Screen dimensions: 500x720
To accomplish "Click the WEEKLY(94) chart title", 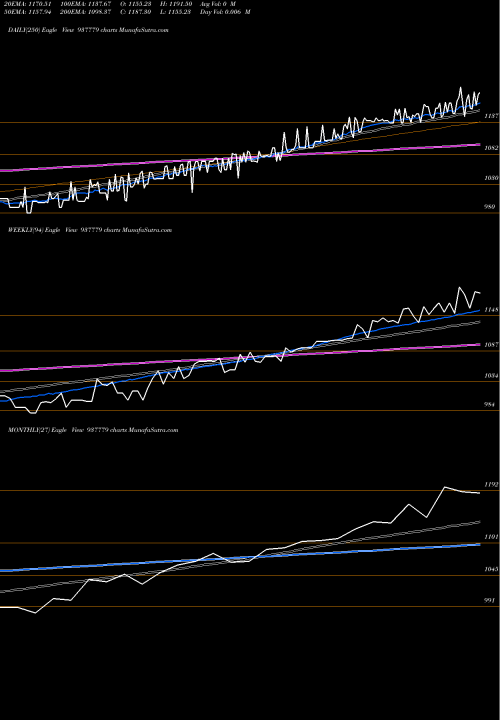I will [90, 230].
